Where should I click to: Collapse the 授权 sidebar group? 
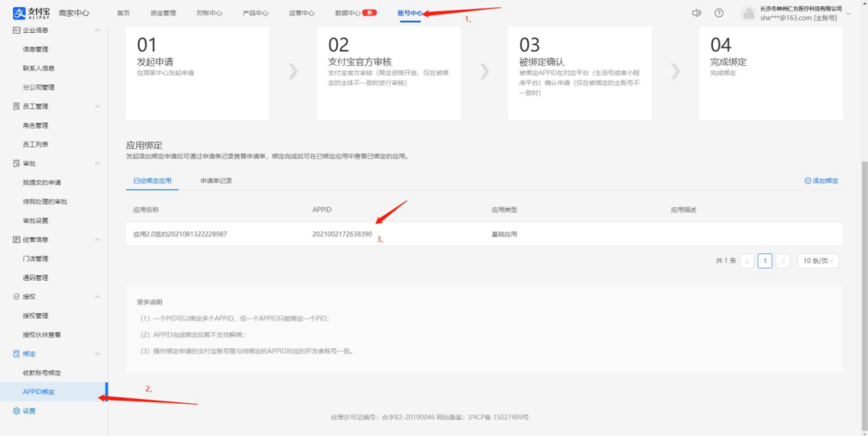coord(97,296)
